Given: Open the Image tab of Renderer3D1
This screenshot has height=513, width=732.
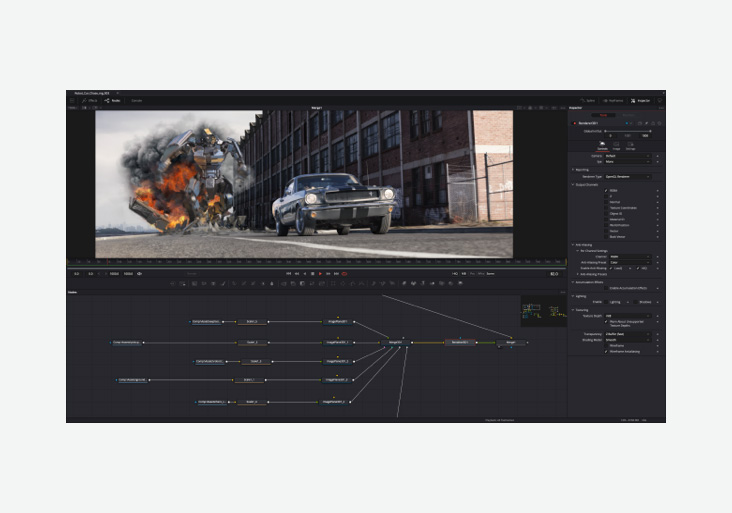Looking at the screenshot, I should (616, 146).
